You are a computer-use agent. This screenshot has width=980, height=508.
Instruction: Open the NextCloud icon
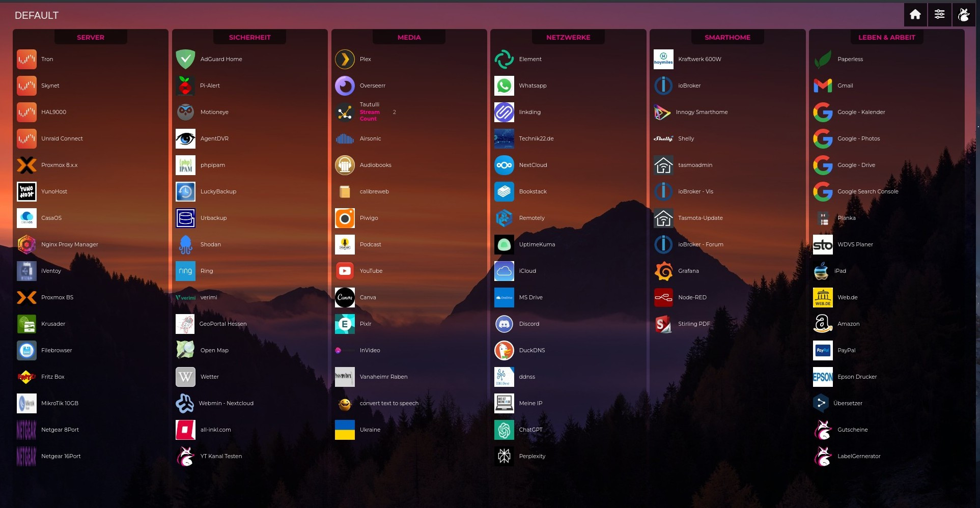coord(504,165)
